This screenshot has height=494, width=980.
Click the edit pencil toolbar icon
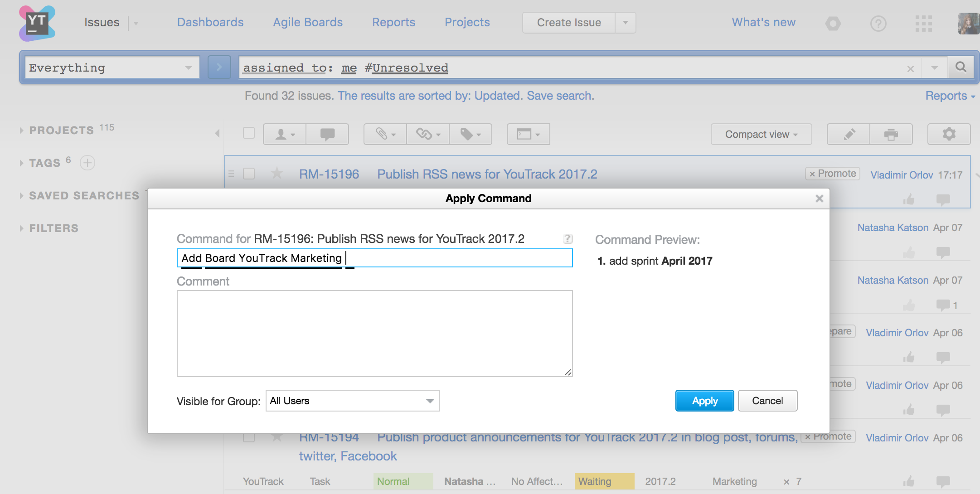coord(849,134)
